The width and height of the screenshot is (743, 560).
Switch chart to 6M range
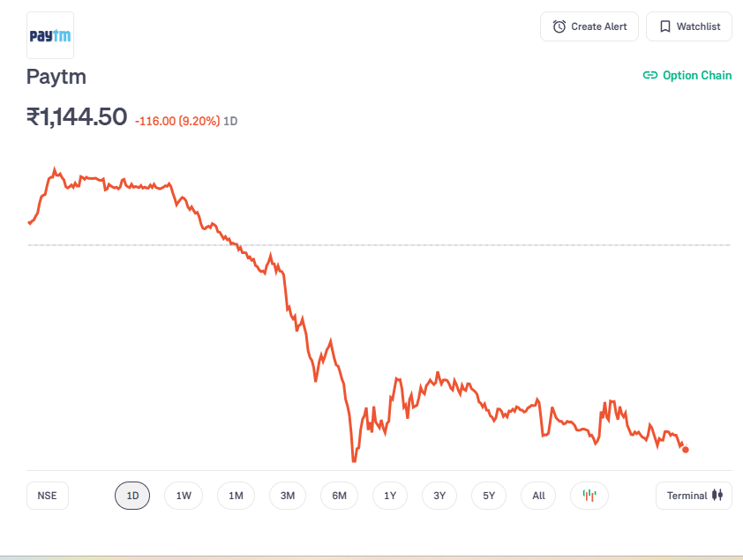pos(339,496)
